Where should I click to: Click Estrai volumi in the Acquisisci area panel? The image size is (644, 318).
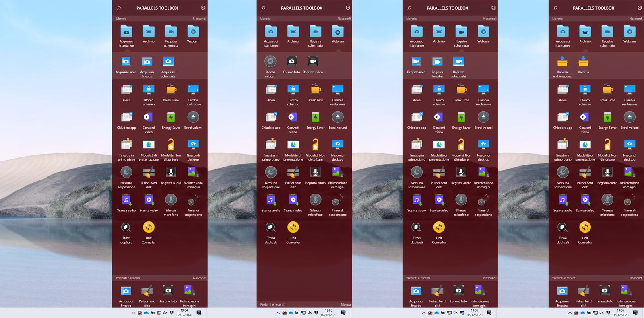tap(193, 120)
